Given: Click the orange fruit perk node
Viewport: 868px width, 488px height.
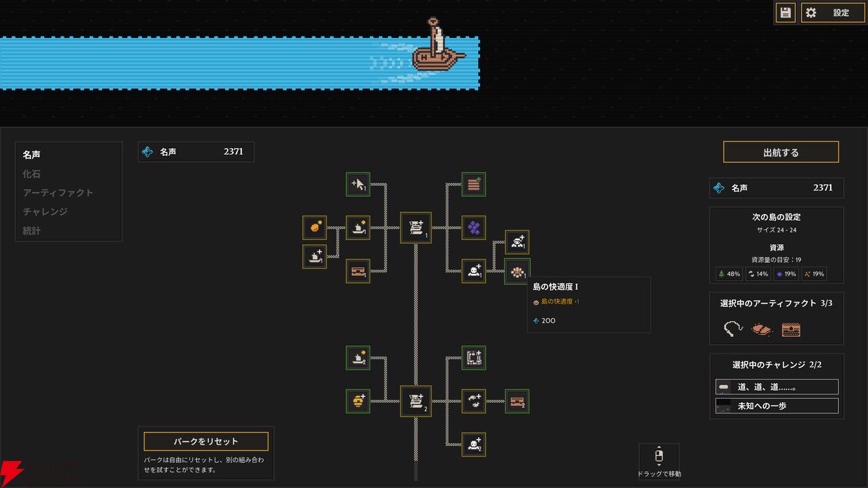Looking at the screenshot, I should pyautogui.click(x=315, y=228).
